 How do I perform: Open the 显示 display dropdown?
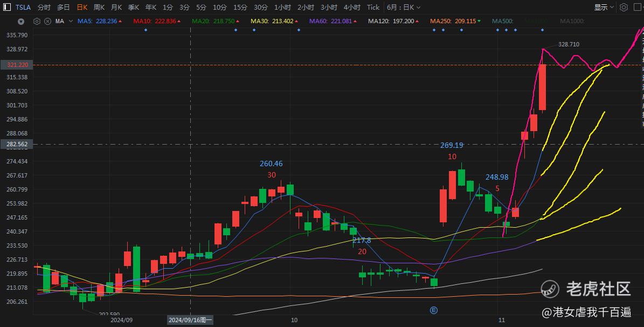pyautogui.click(x=604, y=8)
